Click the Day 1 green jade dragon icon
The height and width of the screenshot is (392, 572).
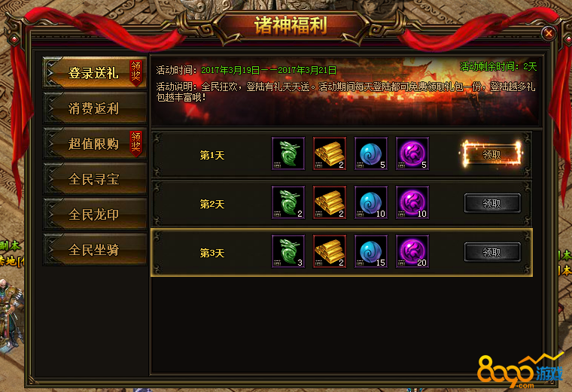pos(288,153)
